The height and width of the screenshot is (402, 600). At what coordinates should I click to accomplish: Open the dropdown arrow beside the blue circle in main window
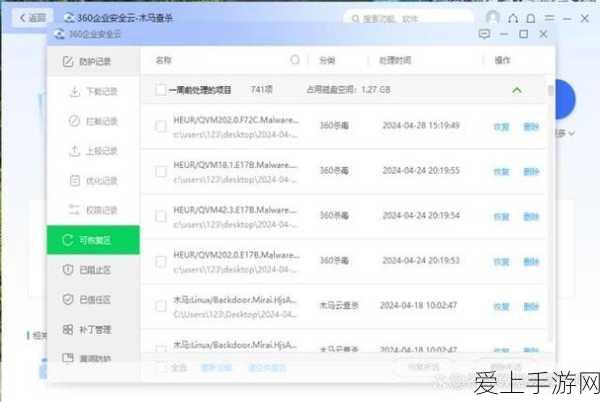coord(571,133)
